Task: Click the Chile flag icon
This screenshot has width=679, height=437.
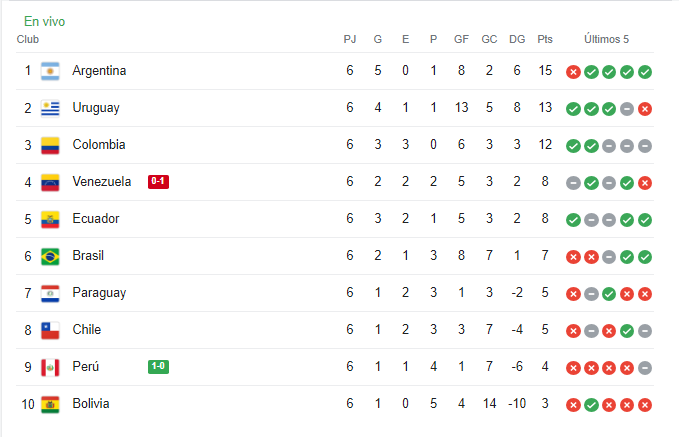Action: point(50,330)
